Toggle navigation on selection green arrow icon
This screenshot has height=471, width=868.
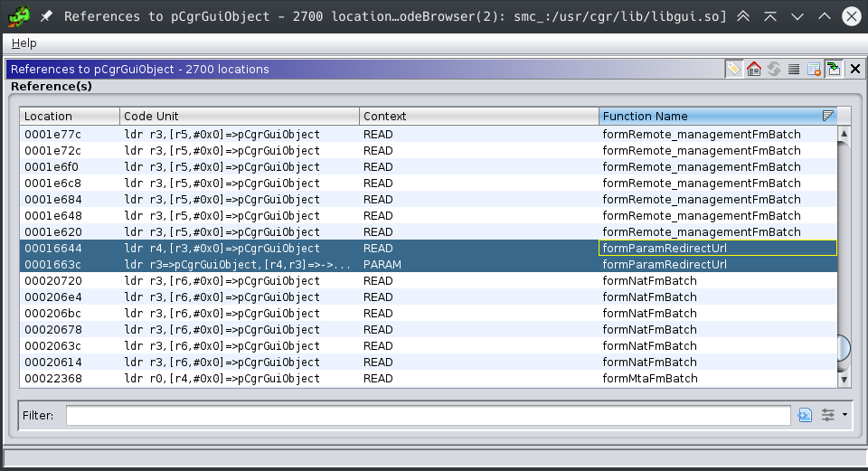[834, 69]
